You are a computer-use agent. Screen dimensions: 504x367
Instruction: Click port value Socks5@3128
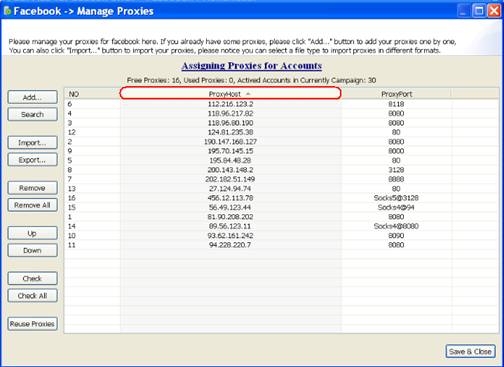(x=396, y=198)
